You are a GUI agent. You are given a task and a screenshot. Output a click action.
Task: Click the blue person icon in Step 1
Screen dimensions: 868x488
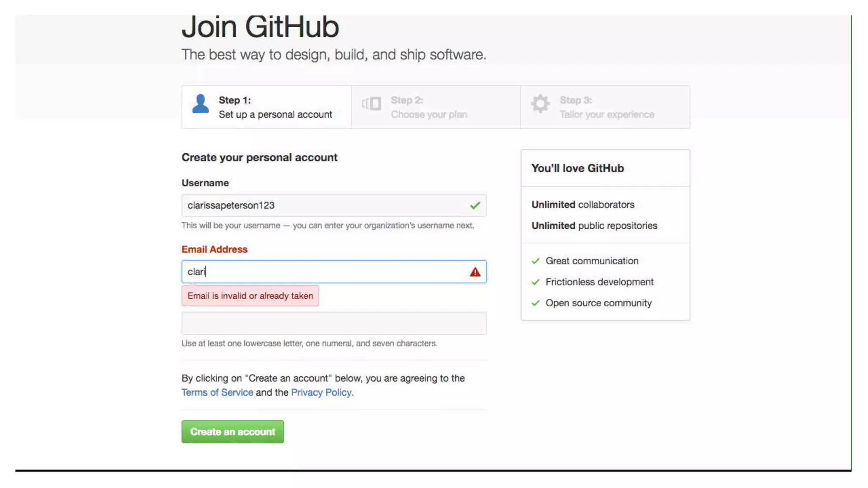(x=200, y=104)
